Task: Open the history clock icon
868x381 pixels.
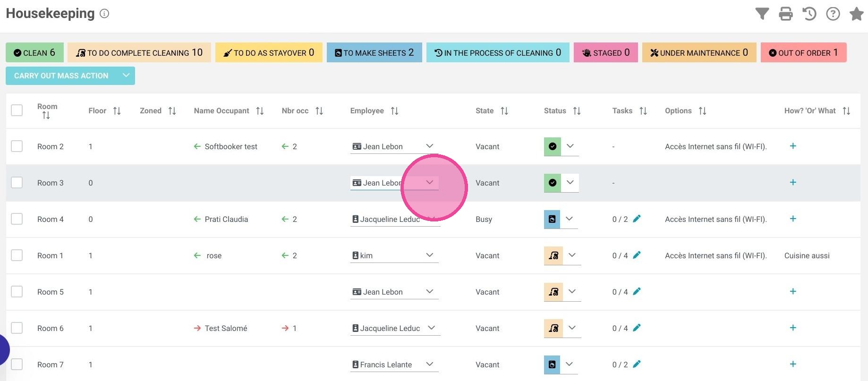Action: 809,14
